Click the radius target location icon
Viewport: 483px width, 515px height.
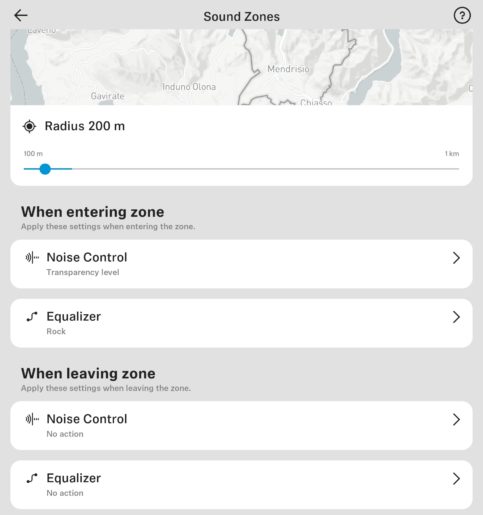29,126
